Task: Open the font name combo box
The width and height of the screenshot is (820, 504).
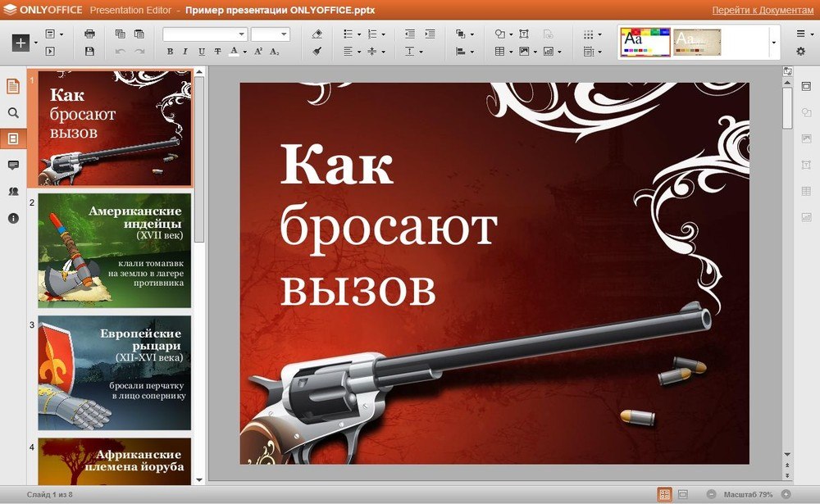Action: coord(205,34)
